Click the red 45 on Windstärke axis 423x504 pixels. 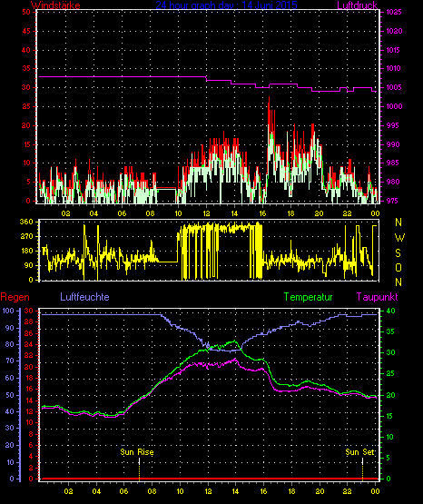pyautogui.click(x=26, y=31)
